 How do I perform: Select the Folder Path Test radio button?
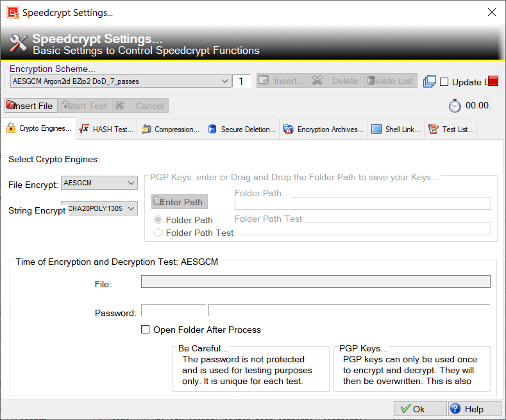point(158,233)
